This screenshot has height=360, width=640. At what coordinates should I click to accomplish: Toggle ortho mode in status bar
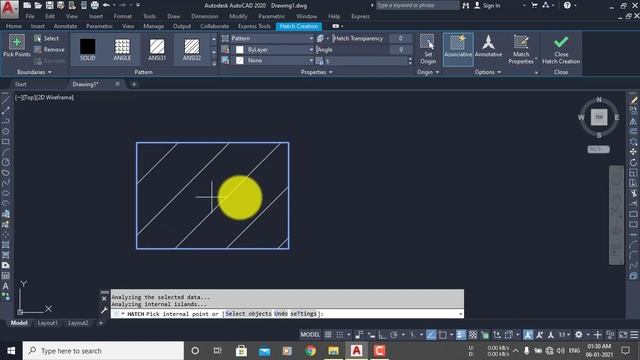click(x=382, y=335)
